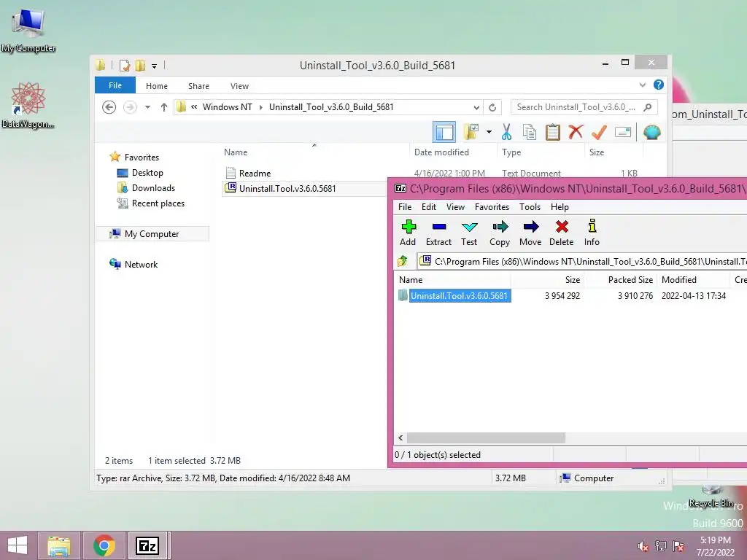Refresh the Explorer address bar

click(x=492, y=107)
